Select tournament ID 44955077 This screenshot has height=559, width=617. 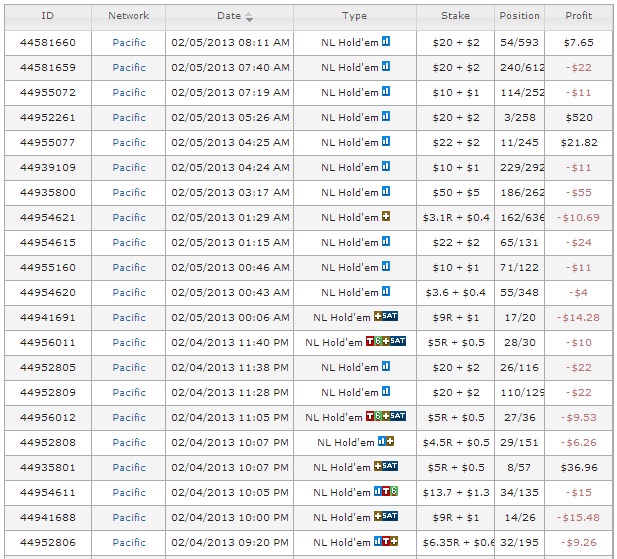tap(48, 142)
